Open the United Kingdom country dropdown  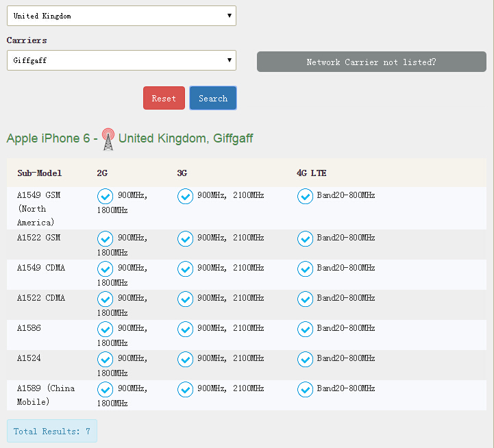(121, 16)
